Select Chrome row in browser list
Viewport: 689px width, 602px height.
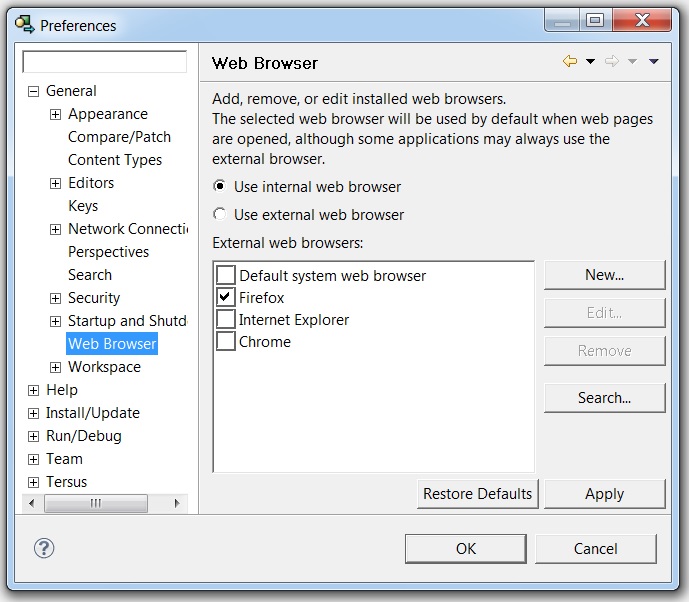[x=265, y=341]
